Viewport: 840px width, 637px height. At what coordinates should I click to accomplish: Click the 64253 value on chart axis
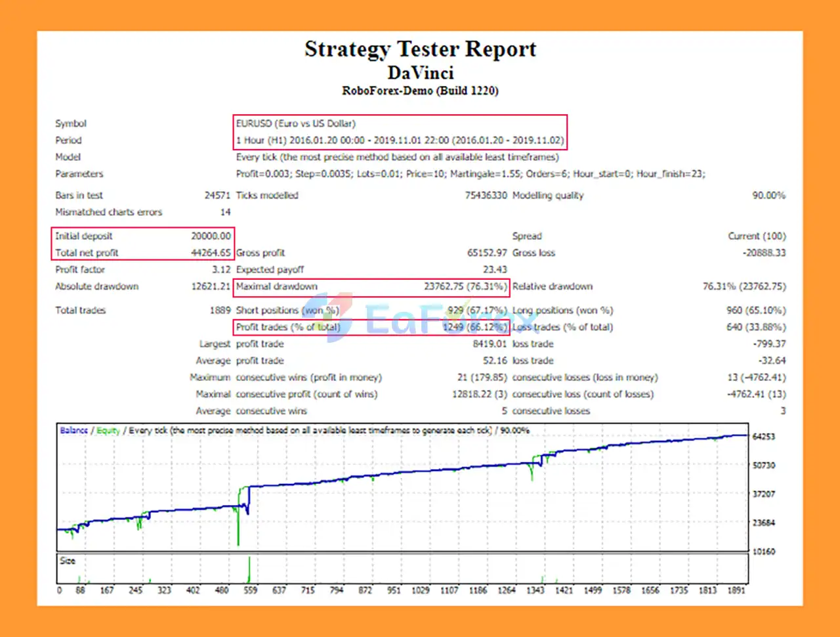click(x=763, y=437)
